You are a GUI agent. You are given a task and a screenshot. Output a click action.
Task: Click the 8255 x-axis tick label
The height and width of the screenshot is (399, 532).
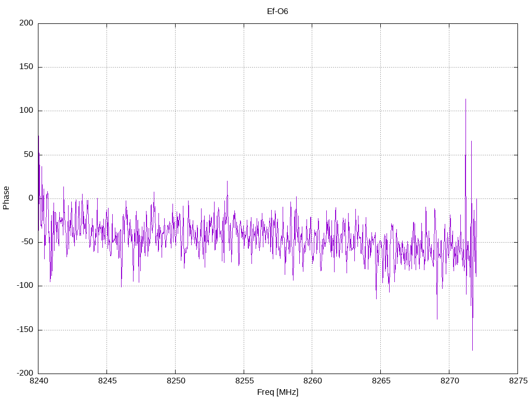pos(244,381)
